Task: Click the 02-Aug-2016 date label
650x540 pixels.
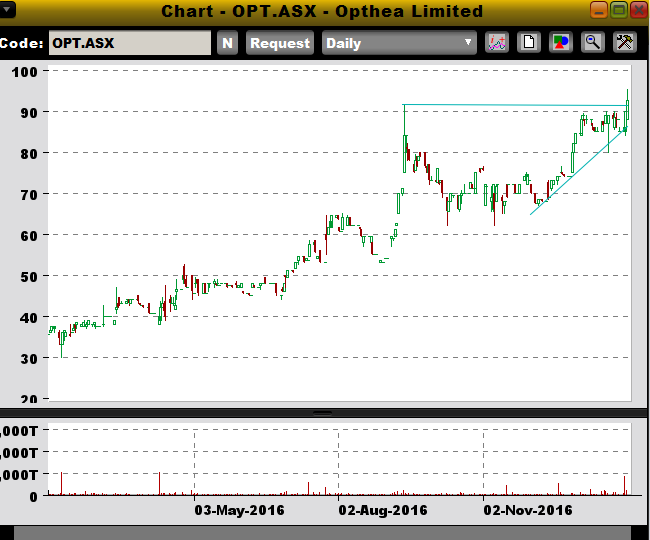Action: click(383, 510)
